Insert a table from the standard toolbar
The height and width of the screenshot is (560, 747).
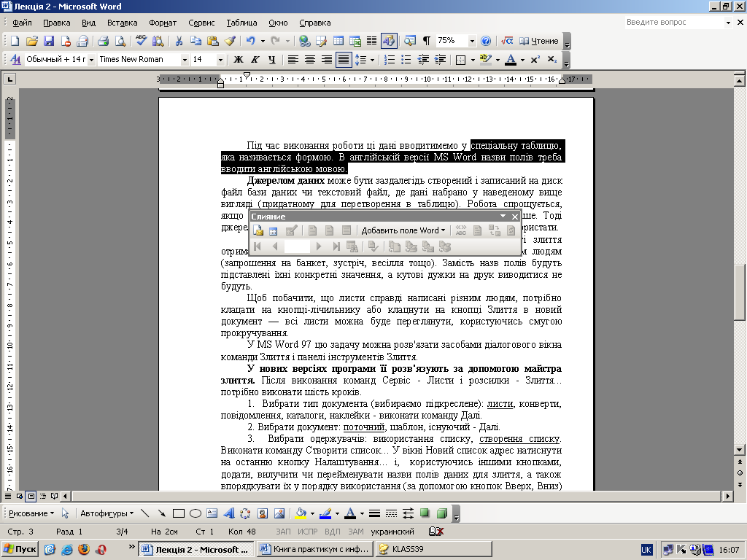coord(338,41)
